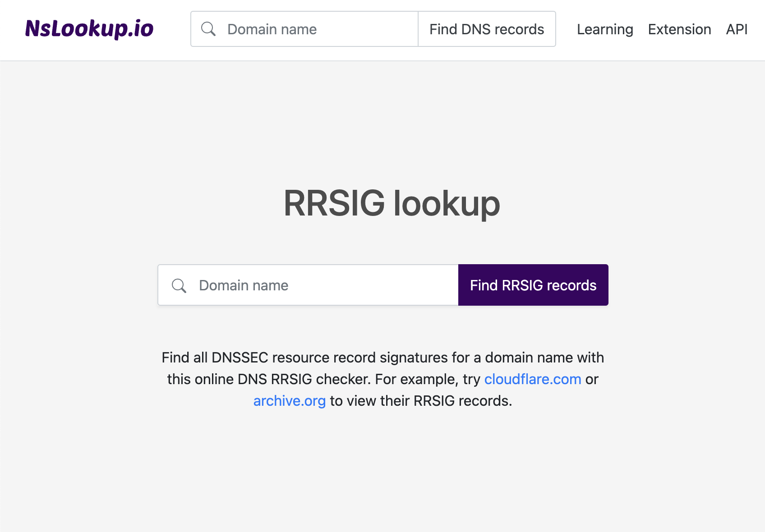
Task: Click the RRSIG lookup page heading
Action: point(392,203)
